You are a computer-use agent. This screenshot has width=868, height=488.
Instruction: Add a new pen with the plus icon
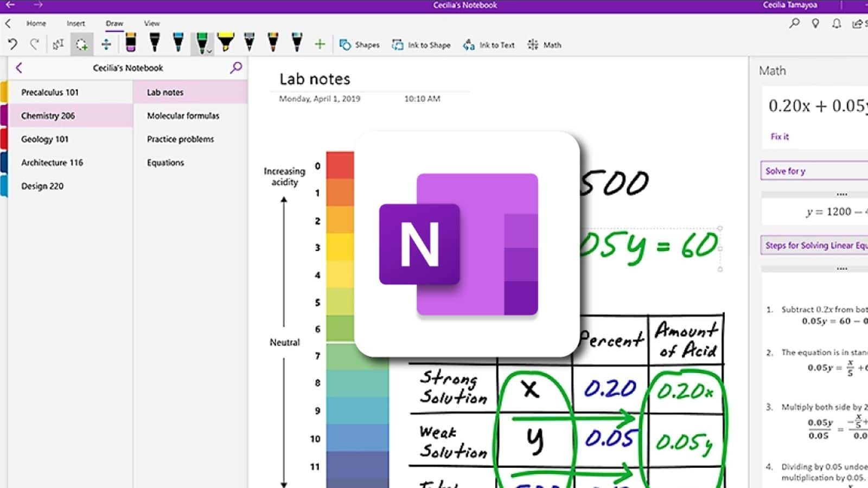pos(320,44)
